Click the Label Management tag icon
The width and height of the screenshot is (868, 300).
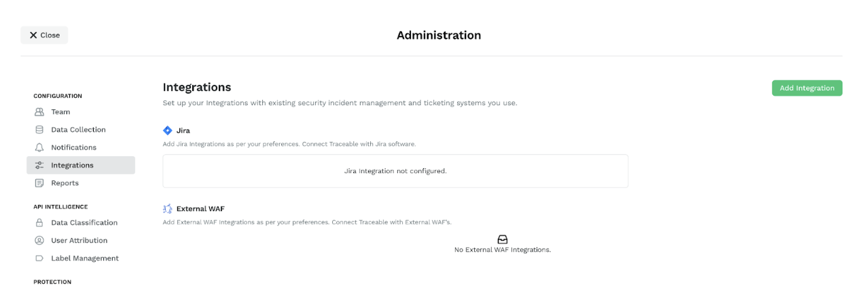click(39, 258)
